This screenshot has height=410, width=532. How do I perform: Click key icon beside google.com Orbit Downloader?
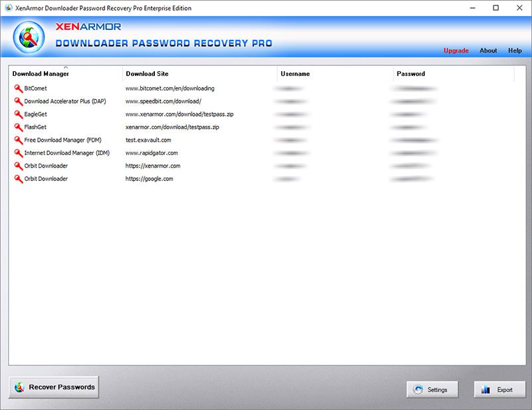(19, 179)
